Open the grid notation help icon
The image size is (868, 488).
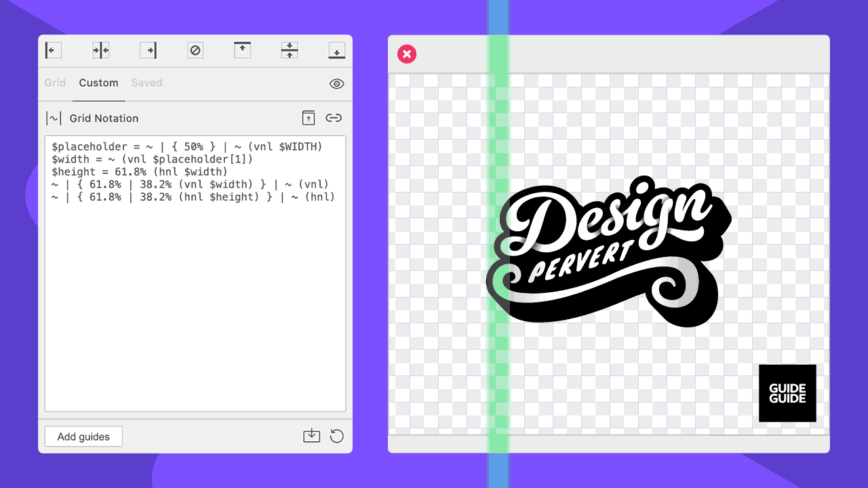pos(309,118)
